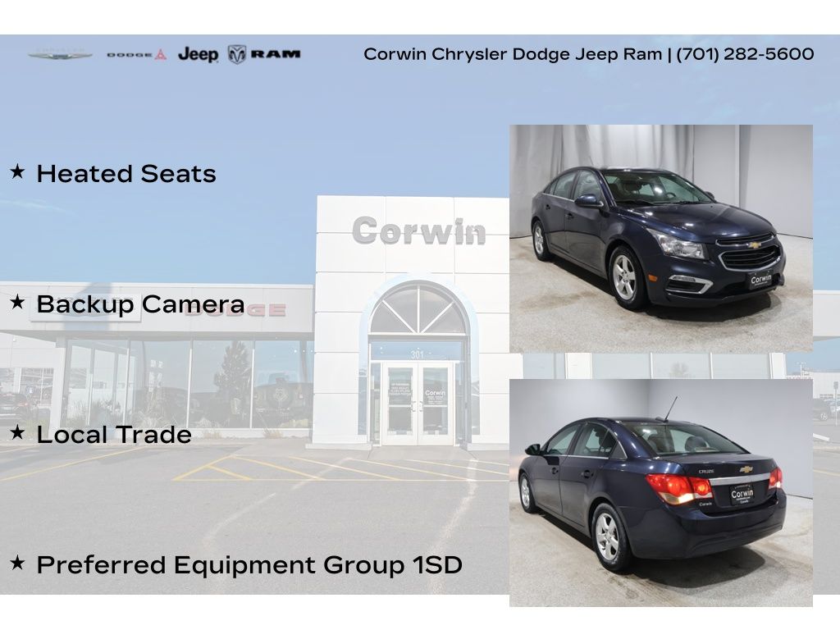The height and width of the screenshot is (630, 840).
Task: Click the Chevrolet bowtie on front grille
Action: point(752,244)
